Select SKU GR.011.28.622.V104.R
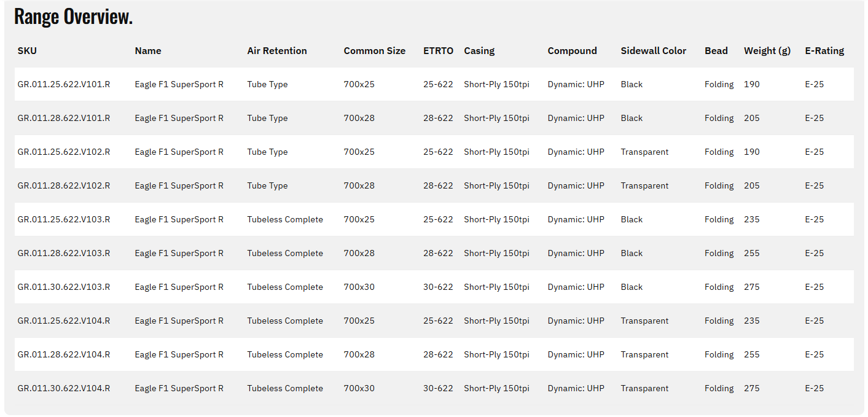Image resolution: width=868 pixels, height=417 pixels. click(64, 355)
